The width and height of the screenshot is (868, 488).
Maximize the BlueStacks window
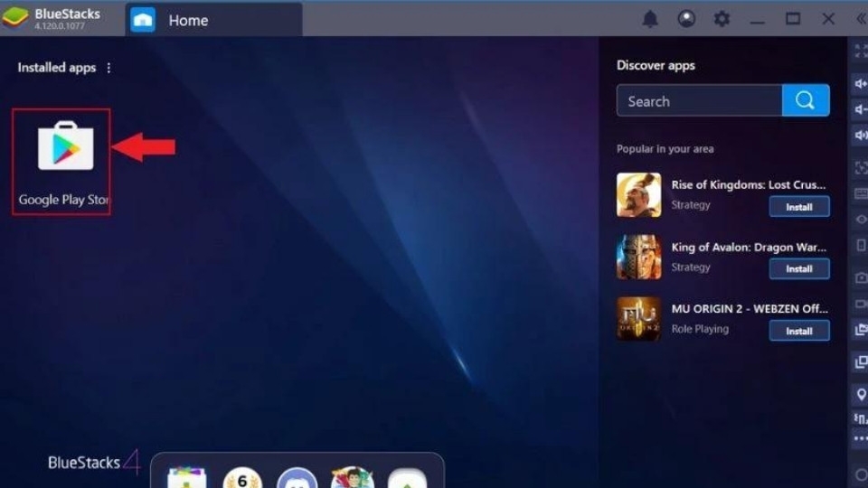point(793,19)
